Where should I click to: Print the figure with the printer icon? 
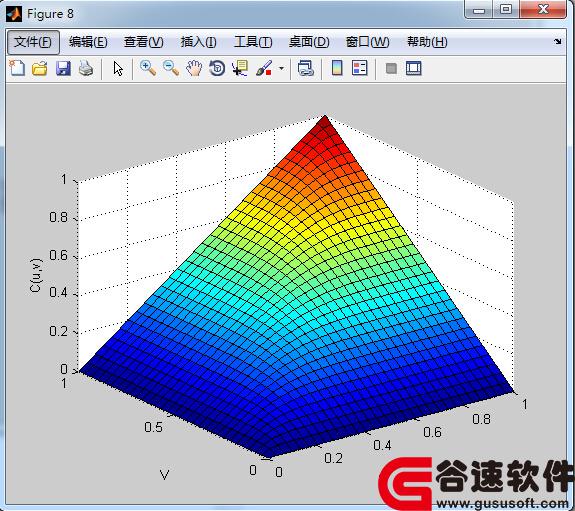click(x=86, y=68)
